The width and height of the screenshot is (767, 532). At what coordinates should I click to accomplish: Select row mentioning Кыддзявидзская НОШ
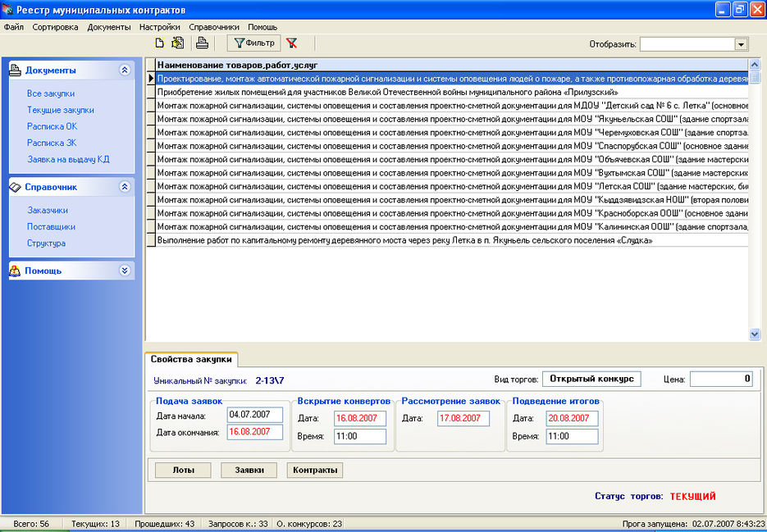click(452, 199)
